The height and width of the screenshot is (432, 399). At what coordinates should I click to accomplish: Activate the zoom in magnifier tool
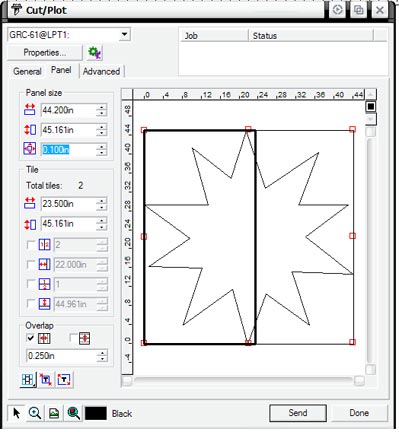tap(35, 413)
